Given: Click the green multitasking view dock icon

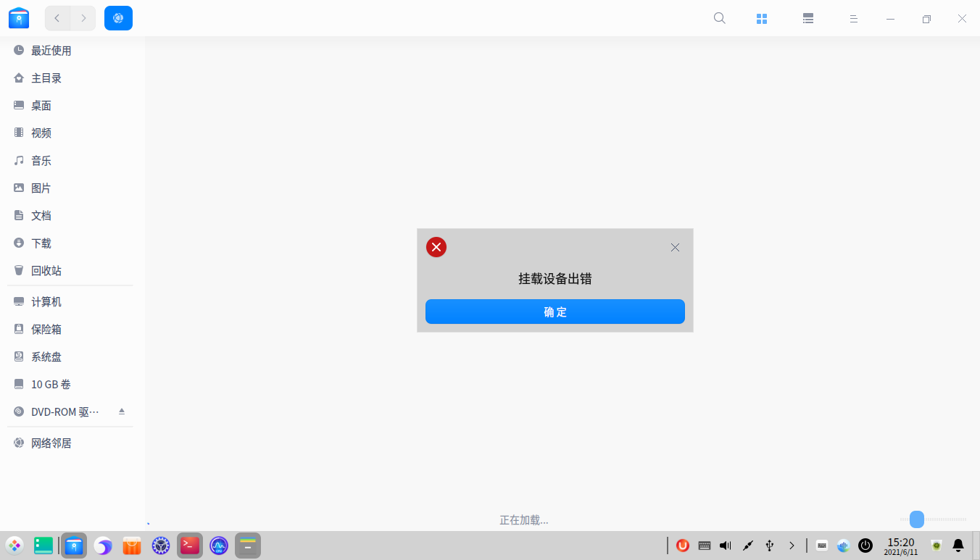Looking at the screenshot, I should point(43,546).
